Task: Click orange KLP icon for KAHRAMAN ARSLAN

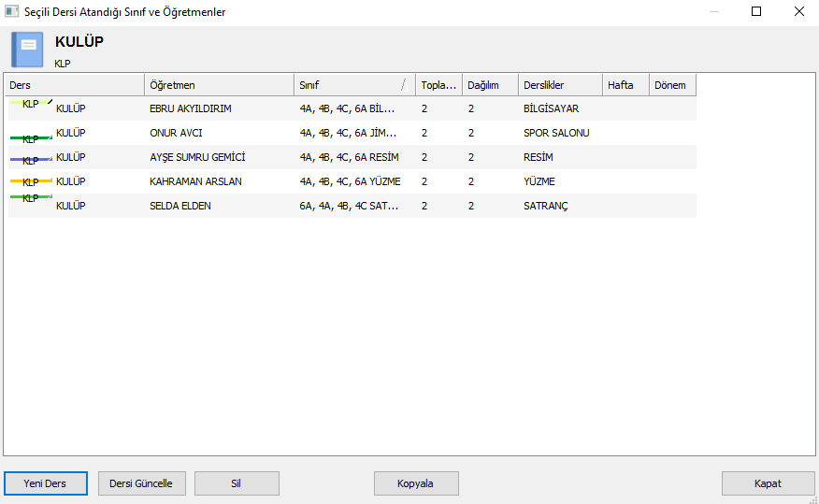Action: click(x=31, y=181)
